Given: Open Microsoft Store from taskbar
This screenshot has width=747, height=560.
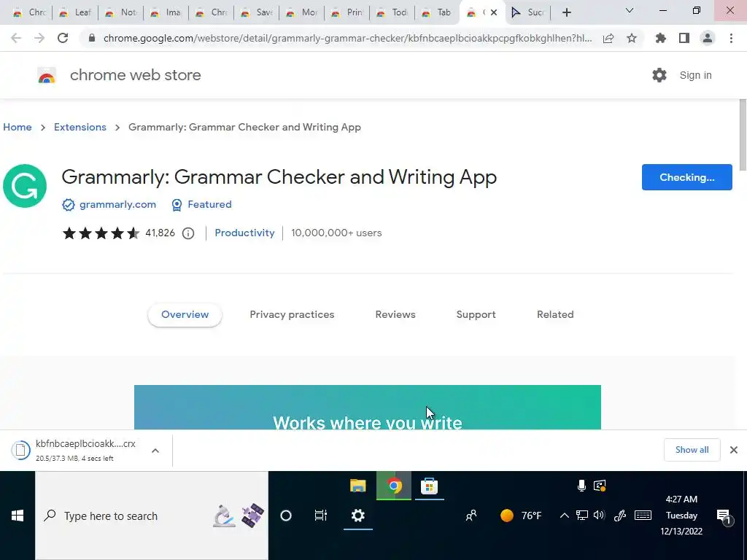Looking at the screenshot, I should coord(429,486).
